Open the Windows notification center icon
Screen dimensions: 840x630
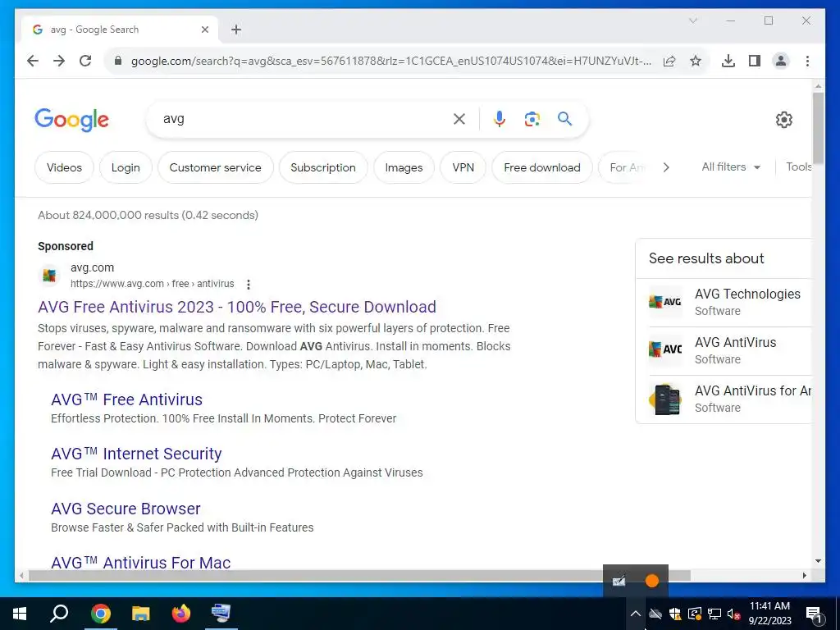point(814,614)
